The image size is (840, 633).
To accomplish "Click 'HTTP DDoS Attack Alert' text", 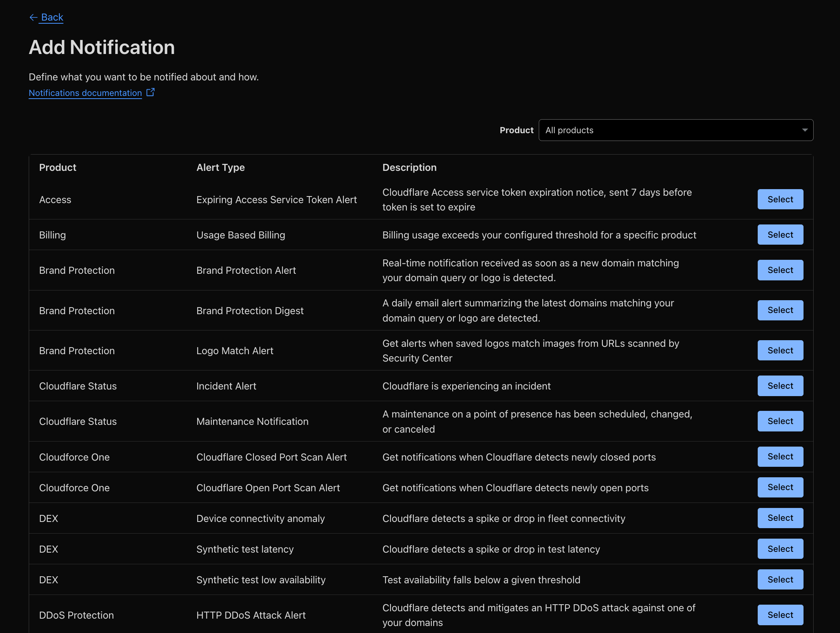I will 251,615.
